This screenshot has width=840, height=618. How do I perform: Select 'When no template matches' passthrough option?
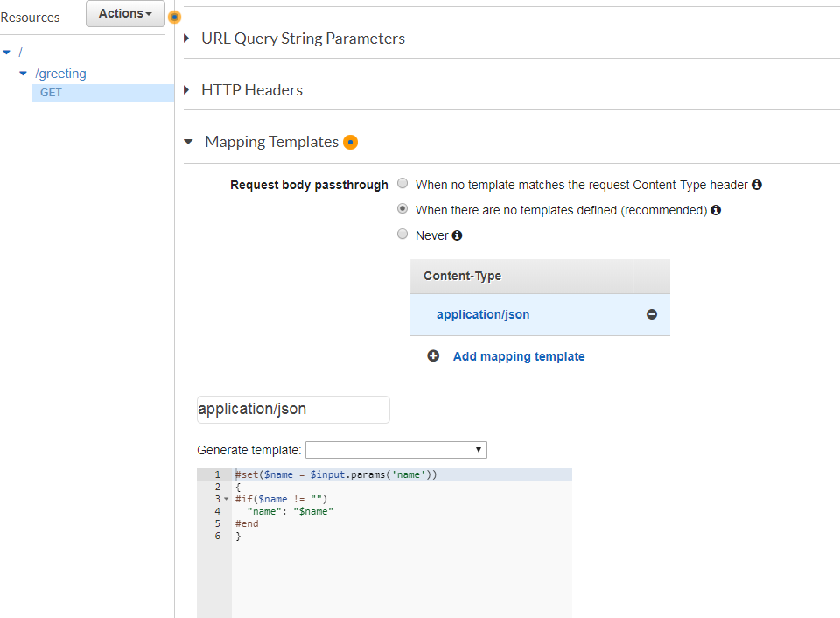click(402, 184)
